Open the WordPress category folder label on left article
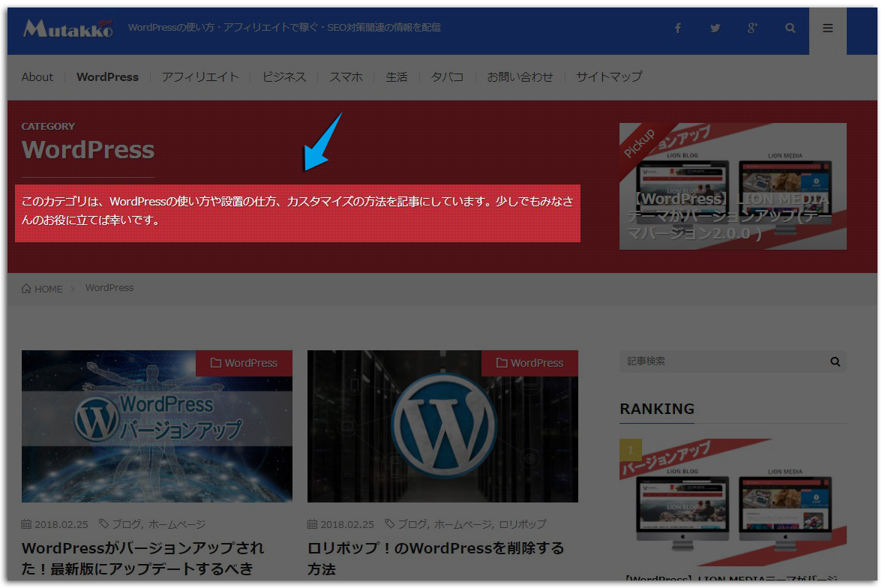 [244, 363]
